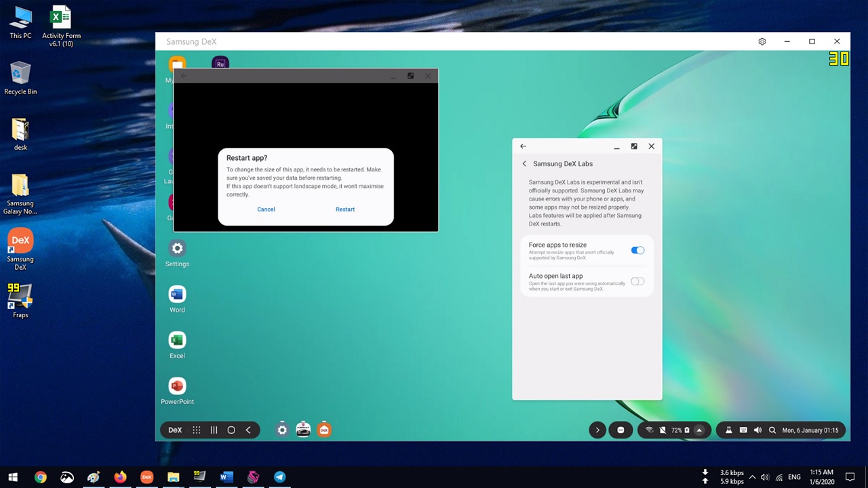Open Firefox from Windows taskbar
The width and height of the screenshot is (868, 488).
120,477
